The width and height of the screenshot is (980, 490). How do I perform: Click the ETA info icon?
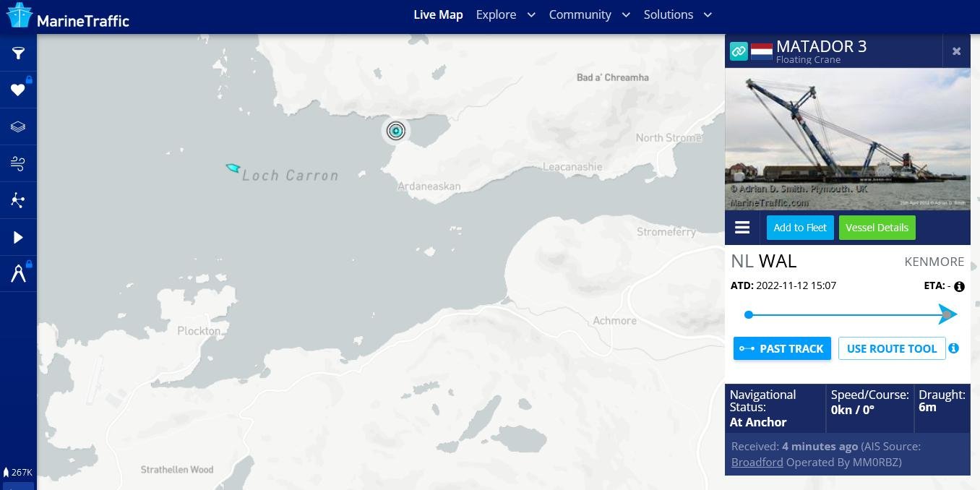pyautogui.click(x=959, y=287)
